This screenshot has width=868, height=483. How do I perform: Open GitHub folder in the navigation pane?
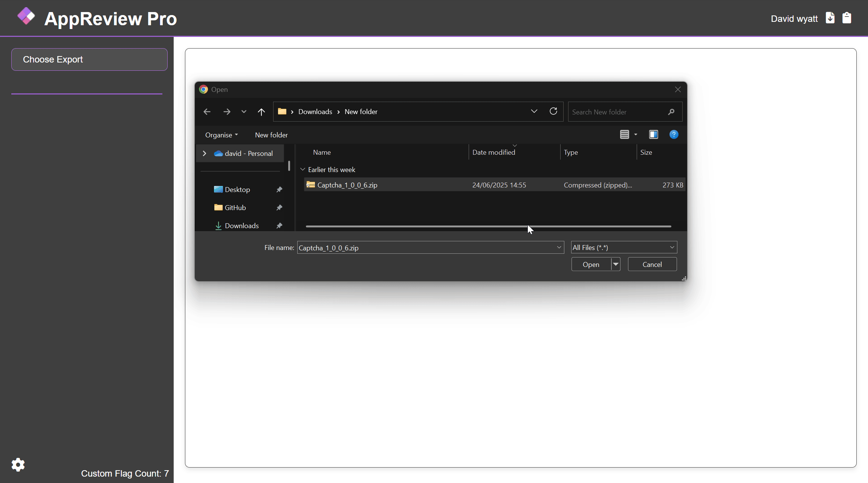(235, 208)
